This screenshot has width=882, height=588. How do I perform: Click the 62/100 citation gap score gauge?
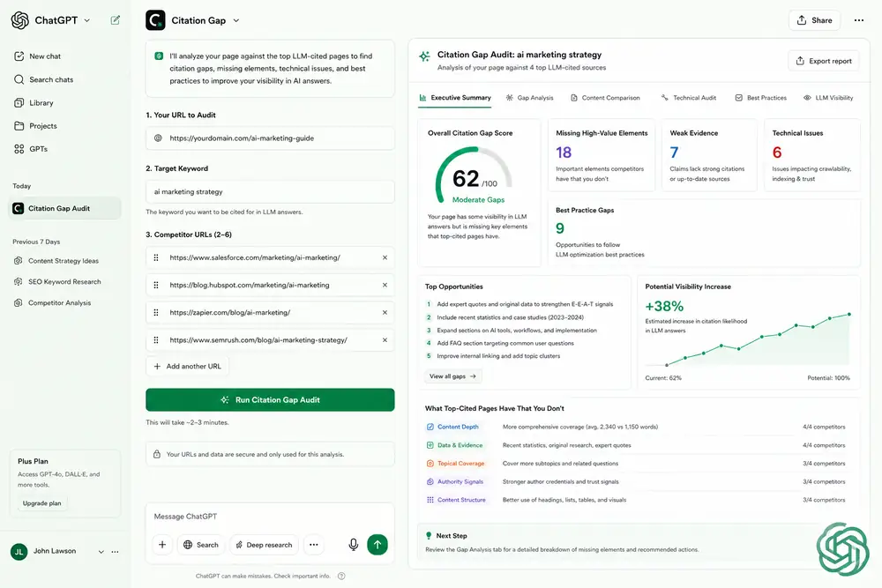(475, 176)
